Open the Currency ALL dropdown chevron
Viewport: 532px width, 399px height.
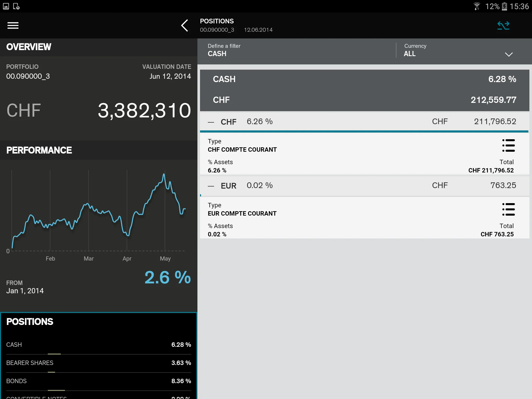(x=509, y=54)
